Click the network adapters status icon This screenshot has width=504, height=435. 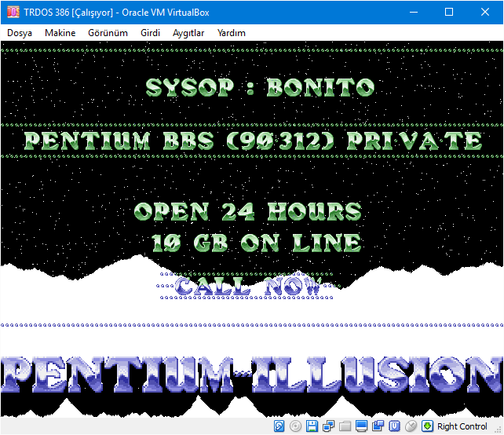[328, 426]
